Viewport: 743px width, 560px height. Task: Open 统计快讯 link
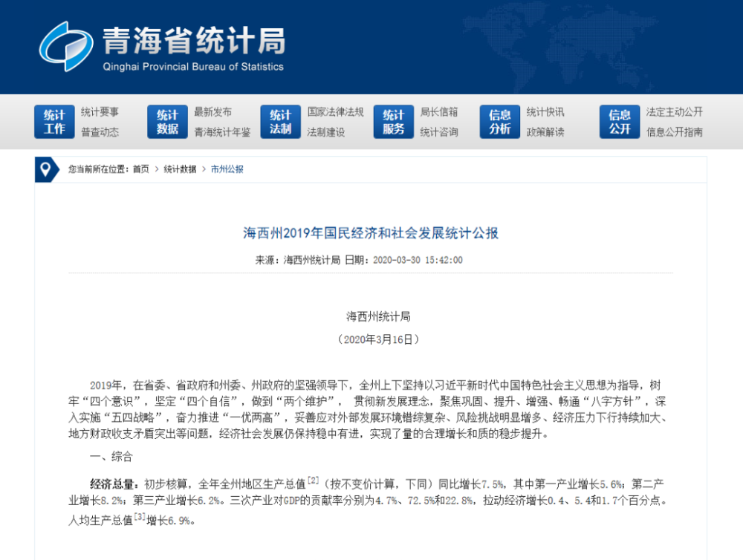point(545,112)
